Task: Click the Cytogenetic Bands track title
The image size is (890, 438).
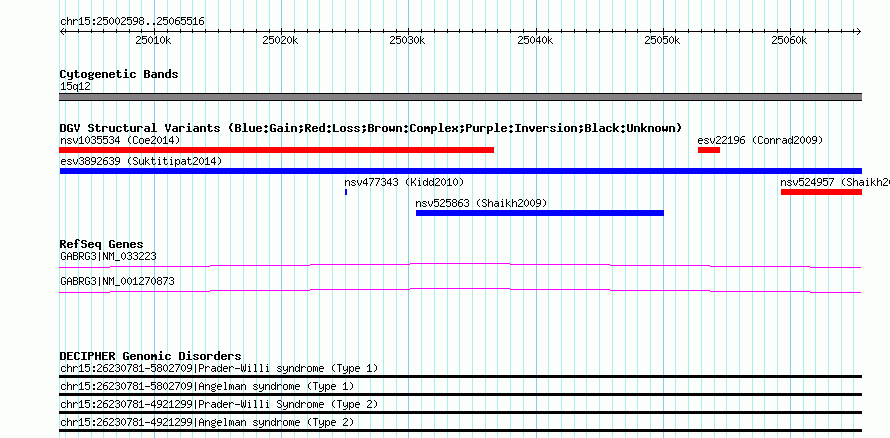Action: [x=119, y=74]
